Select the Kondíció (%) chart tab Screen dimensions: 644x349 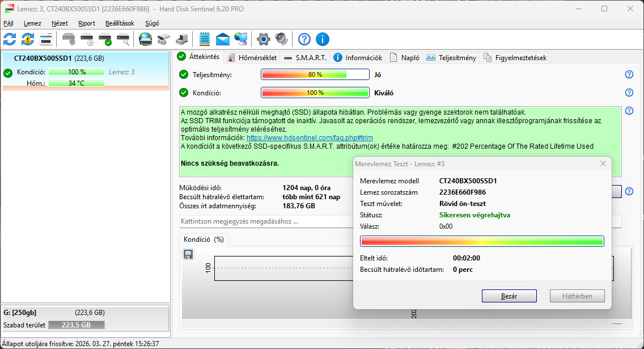pos(204,239)
